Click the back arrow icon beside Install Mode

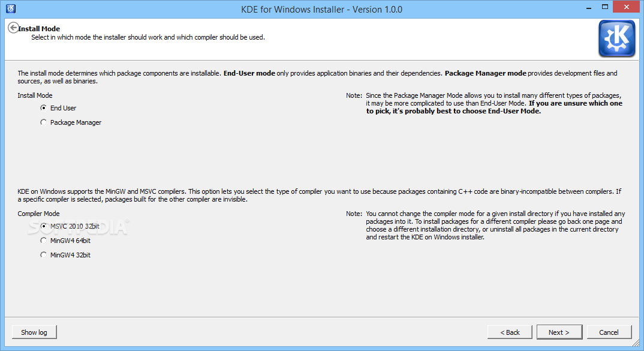click(x=13, y=28)
